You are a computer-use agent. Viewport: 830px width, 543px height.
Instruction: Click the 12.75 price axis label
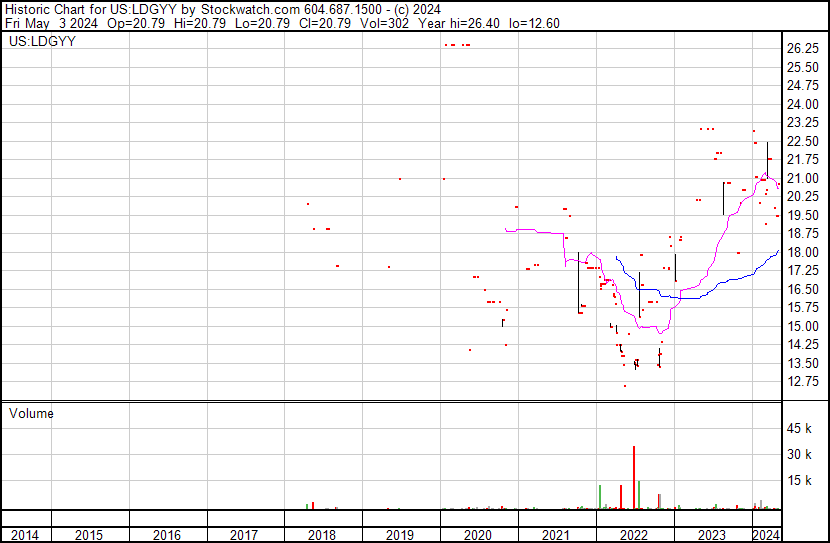(803, 382)
